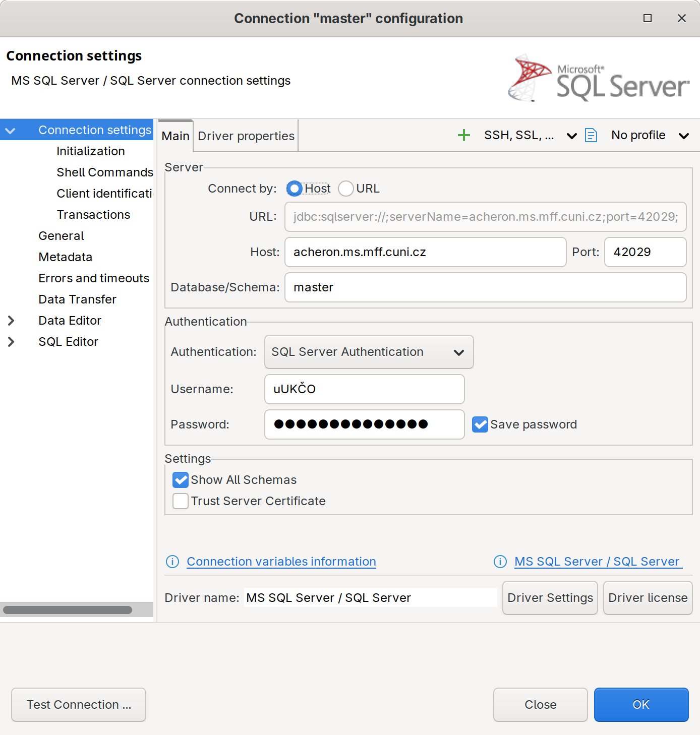Click the profile document icon
The image size is (700, 735).
point(591,135)
